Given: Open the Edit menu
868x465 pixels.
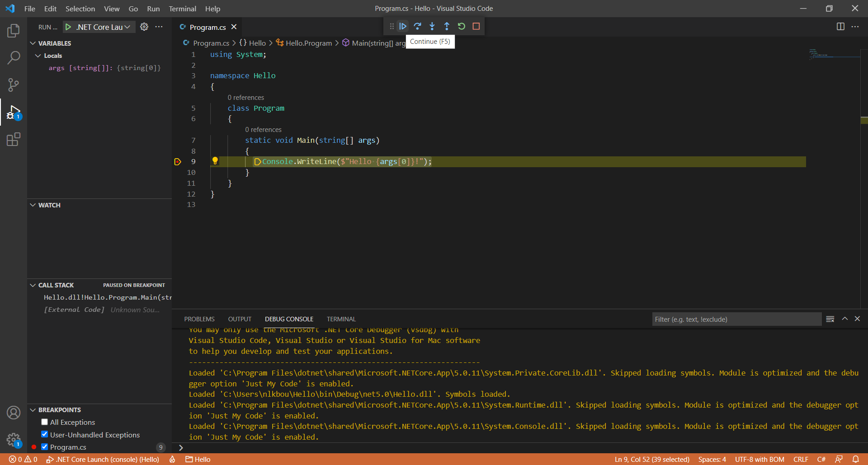Looking at the screenshot, I should pos(50,9).
